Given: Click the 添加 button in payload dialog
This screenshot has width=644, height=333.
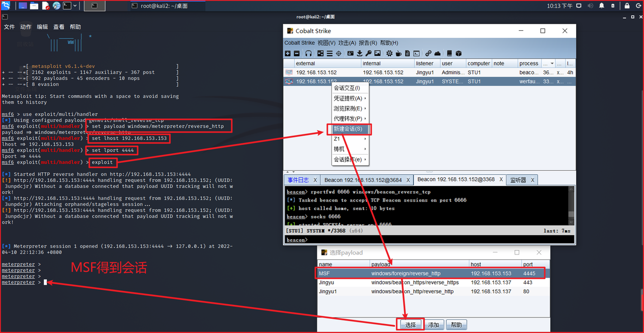Looking at the screenshot, I should [433, 325].
